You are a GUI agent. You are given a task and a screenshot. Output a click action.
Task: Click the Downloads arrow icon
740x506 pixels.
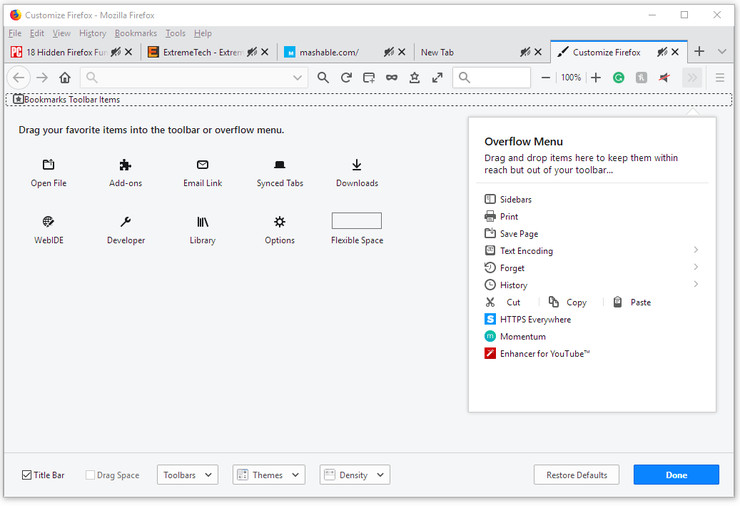point(357,165)
